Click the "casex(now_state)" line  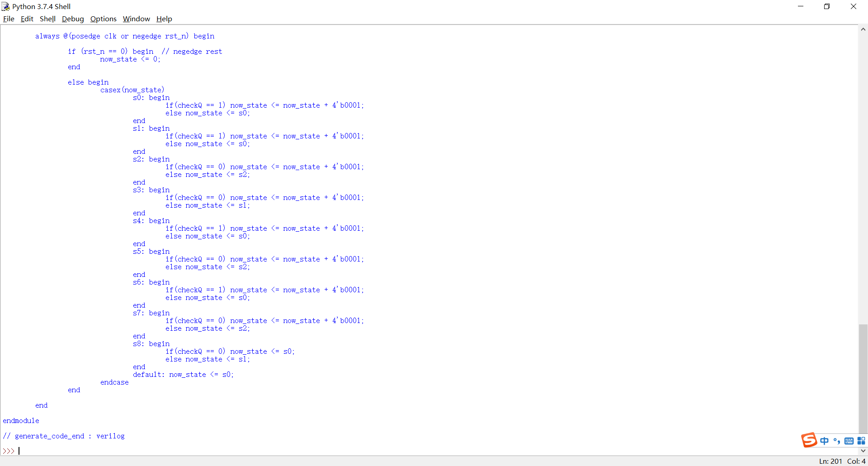(132, 90)
